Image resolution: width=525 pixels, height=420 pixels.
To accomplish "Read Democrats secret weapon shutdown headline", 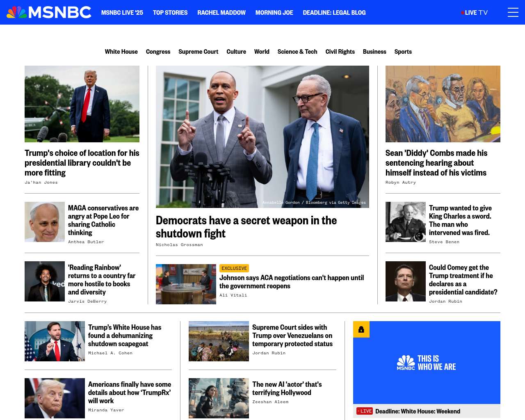I will [246, 227].
